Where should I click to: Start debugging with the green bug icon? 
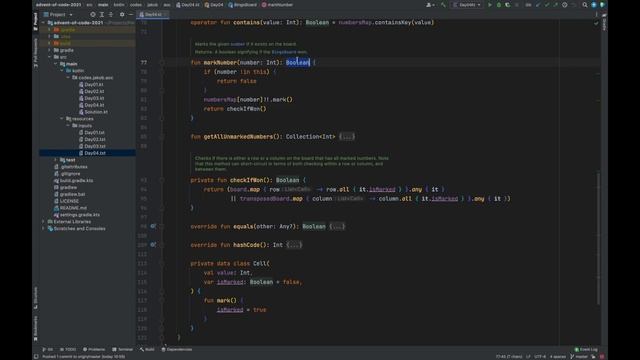(x=499, y=5)
